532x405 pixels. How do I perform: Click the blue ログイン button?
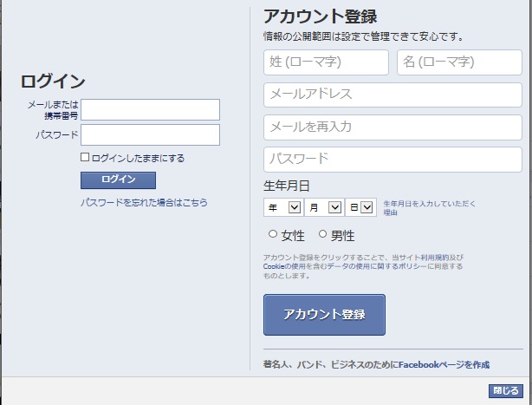(x=118, y=180)
